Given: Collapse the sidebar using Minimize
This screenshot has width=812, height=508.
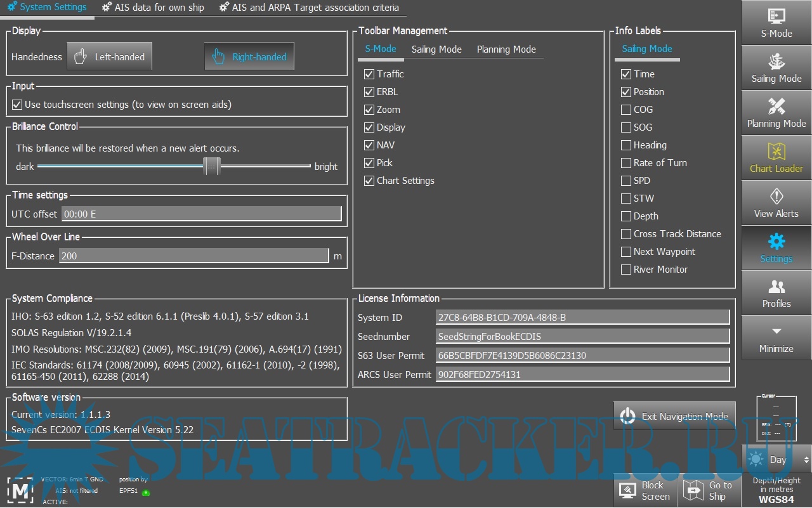Looking at the screenshot, I should click(776, 339).
